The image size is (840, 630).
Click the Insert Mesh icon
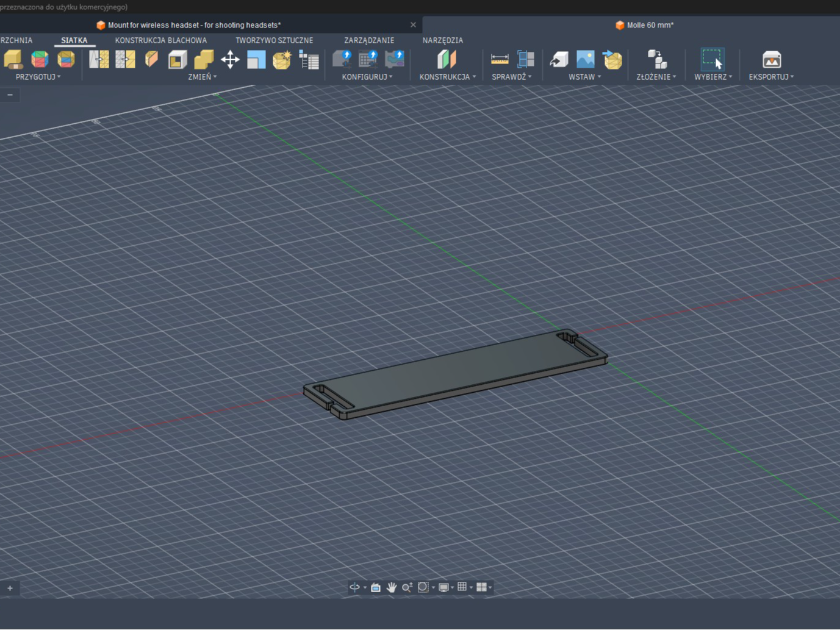tap(612, 60)
